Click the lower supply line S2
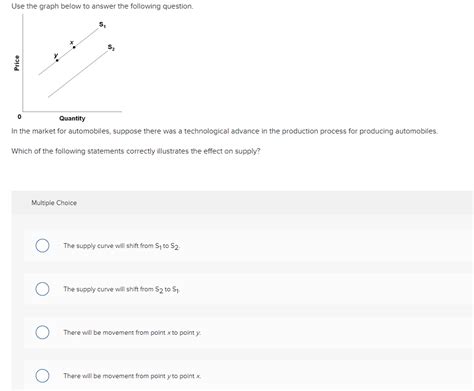Image resolution: width=474 pixels, height=391 pixels. pos(78,74)
